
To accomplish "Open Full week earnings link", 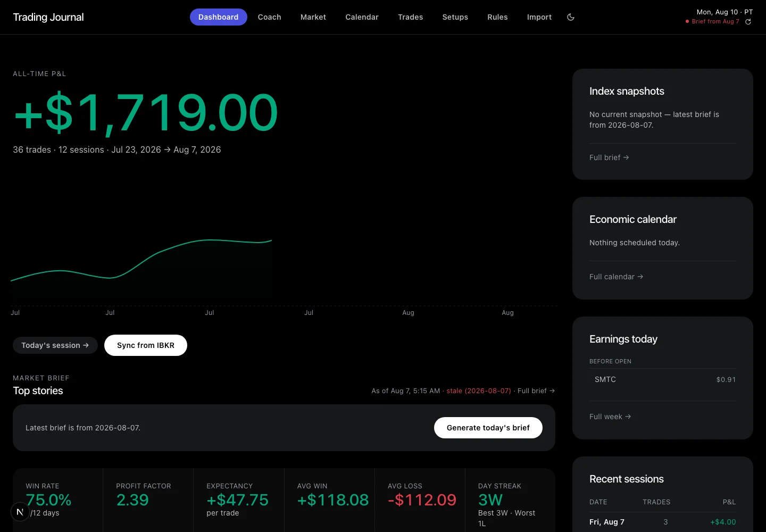I will pyautogui.click(x=610, y=417).
